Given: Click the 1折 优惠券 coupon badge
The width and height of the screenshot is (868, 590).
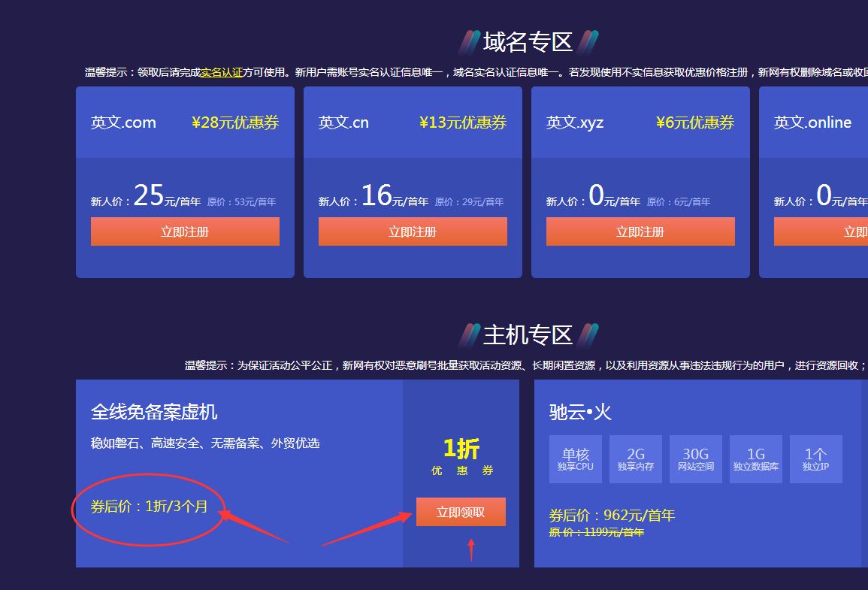Looking at the screenshot, I should 461,456.
